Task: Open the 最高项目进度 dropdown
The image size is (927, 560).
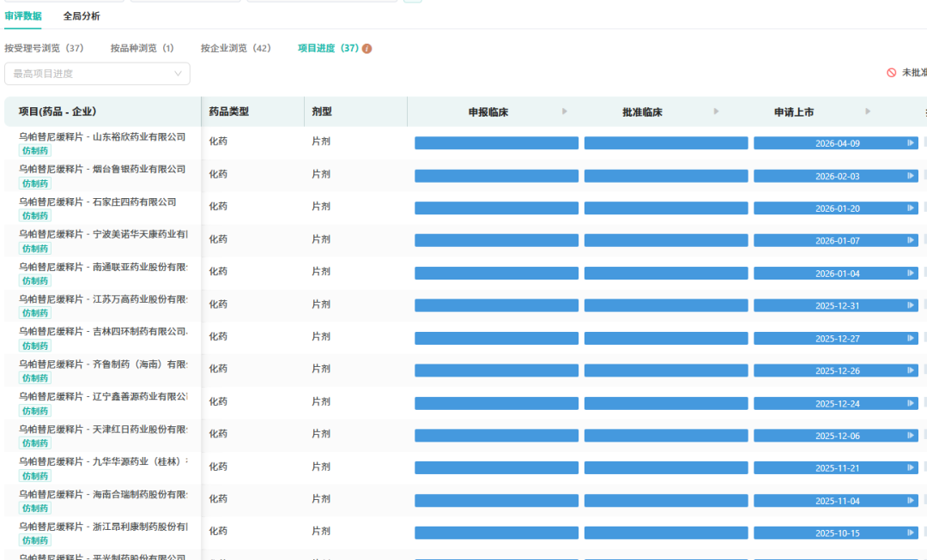Action: [x=97, y=74]
